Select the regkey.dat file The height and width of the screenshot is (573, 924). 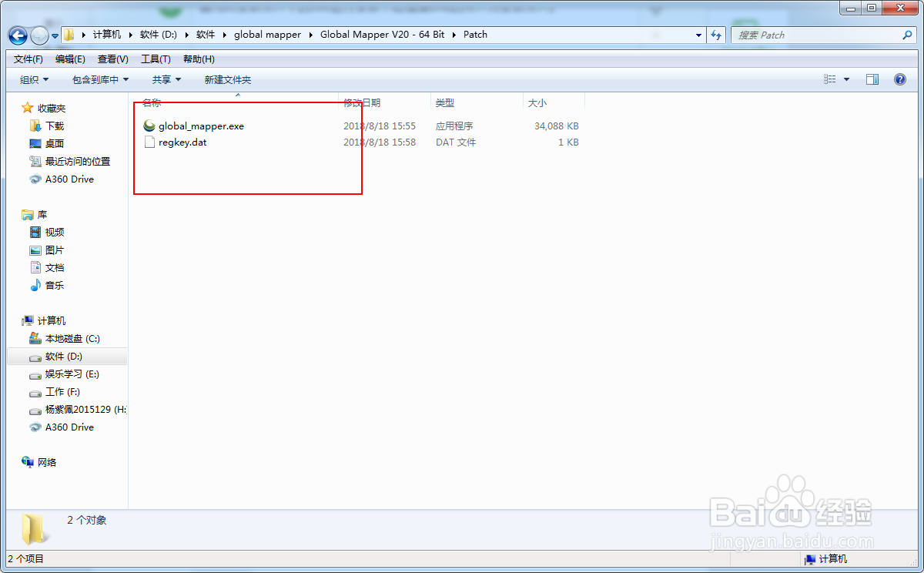(182, 142)
